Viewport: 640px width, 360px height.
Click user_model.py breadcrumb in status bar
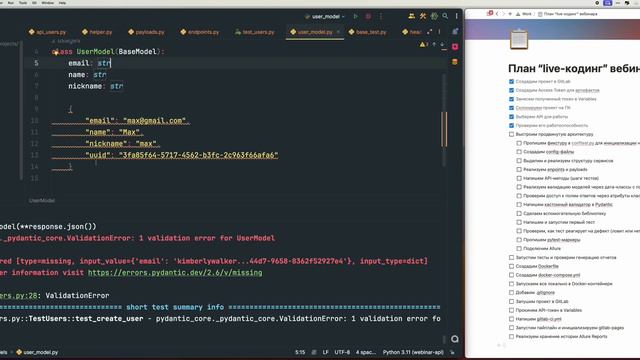pyautogui.click(x=37, y=352)
